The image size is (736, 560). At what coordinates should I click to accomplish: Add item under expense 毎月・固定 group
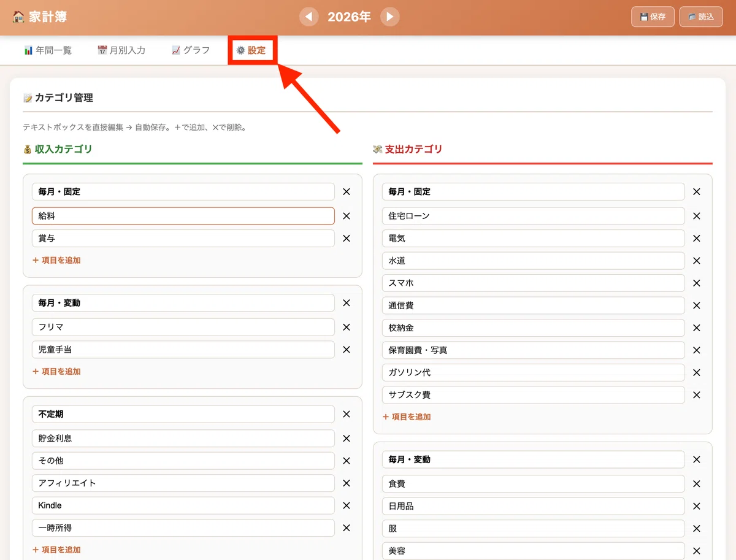coord(407,416)
